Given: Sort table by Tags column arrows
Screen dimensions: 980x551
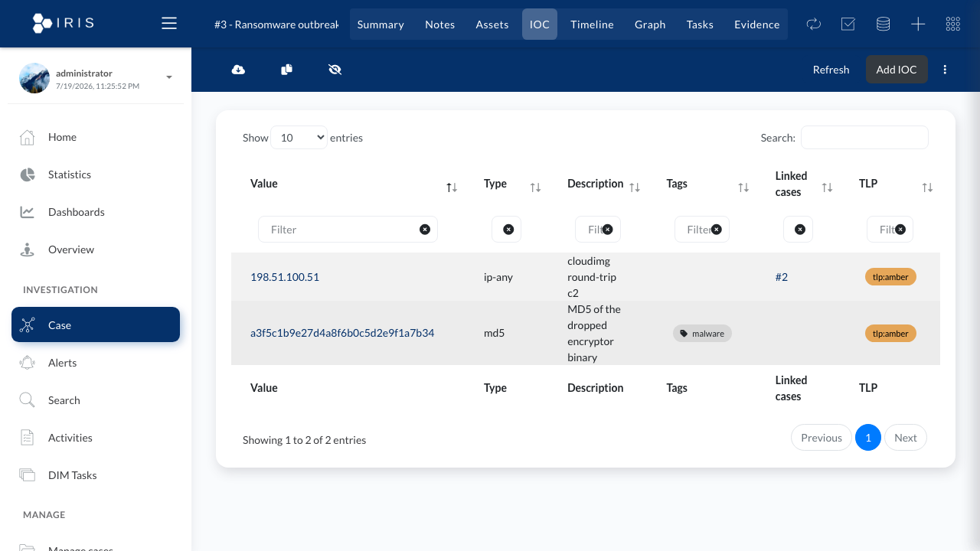Looking at the screenshot, I should pyautogui.click(x=743, y=187).
